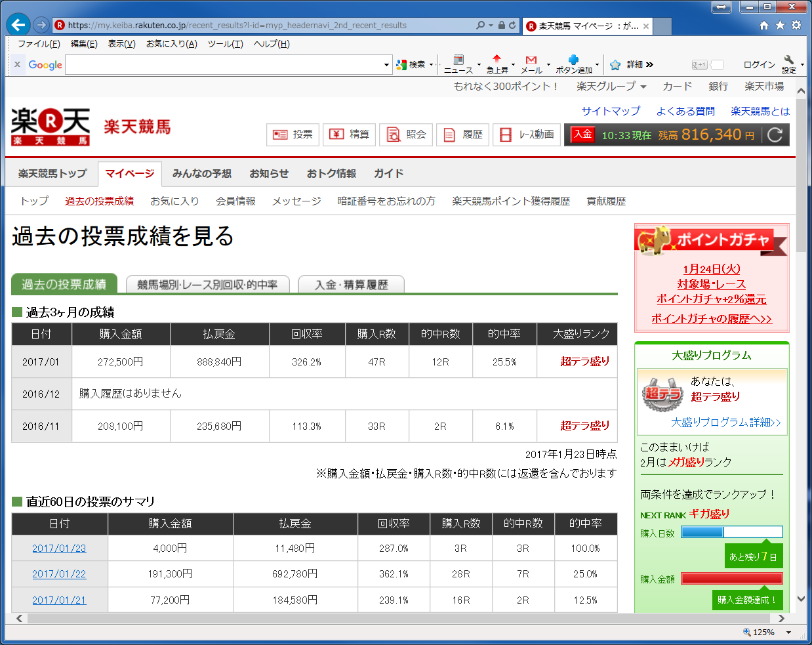Image resolution: width=812 pixels, height=645 pixels.
Task: Open the 照会 inquiry button
Action: (406, 135)
